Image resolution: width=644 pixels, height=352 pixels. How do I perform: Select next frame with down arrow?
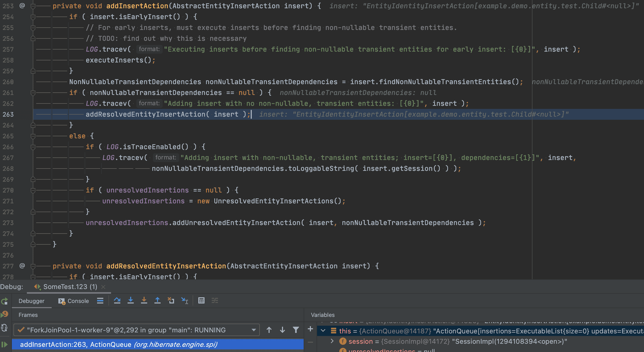[282, 330]
